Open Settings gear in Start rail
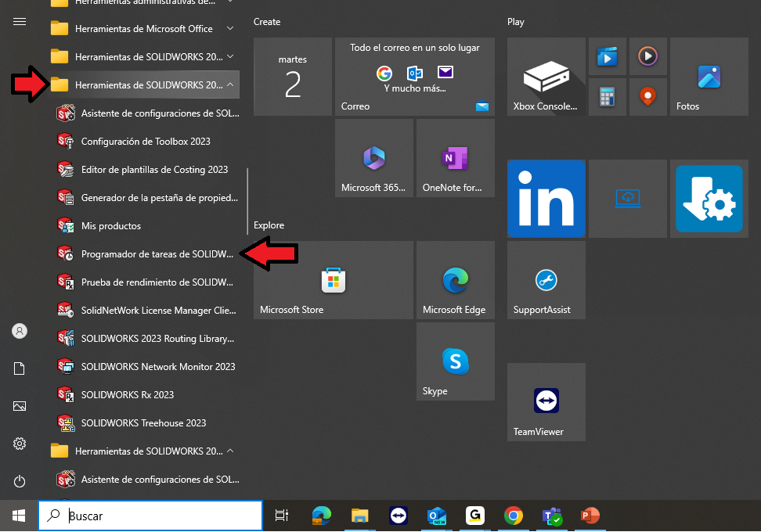Viewport: 761px width, 532px height. pyautogui.click(x=20, y=444)
